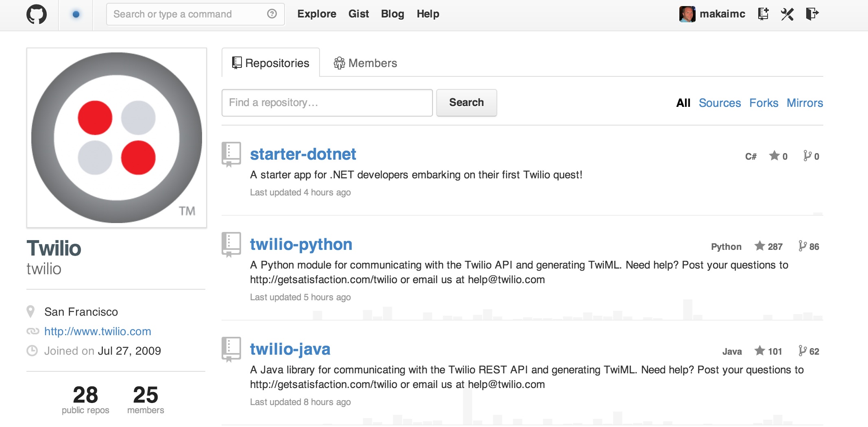Screen dimensions: 868x427
Task: Click the 25 members counter
Action: tap(146, 399)
